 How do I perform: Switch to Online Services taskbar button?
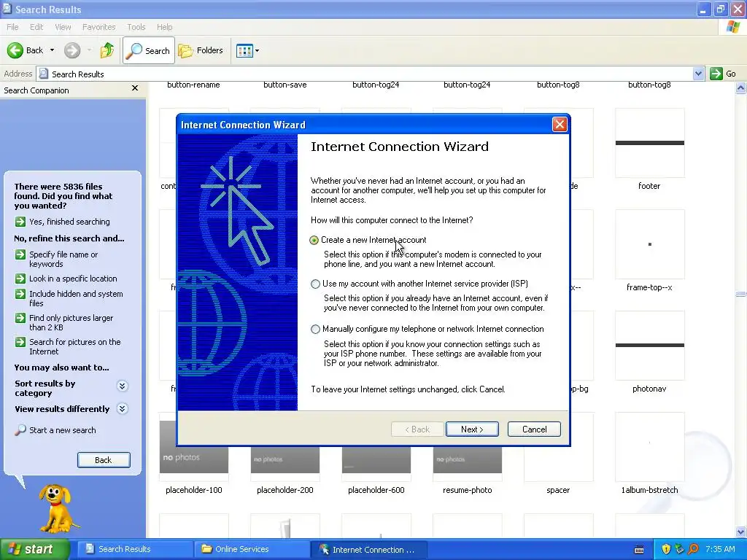coord(251,550)
